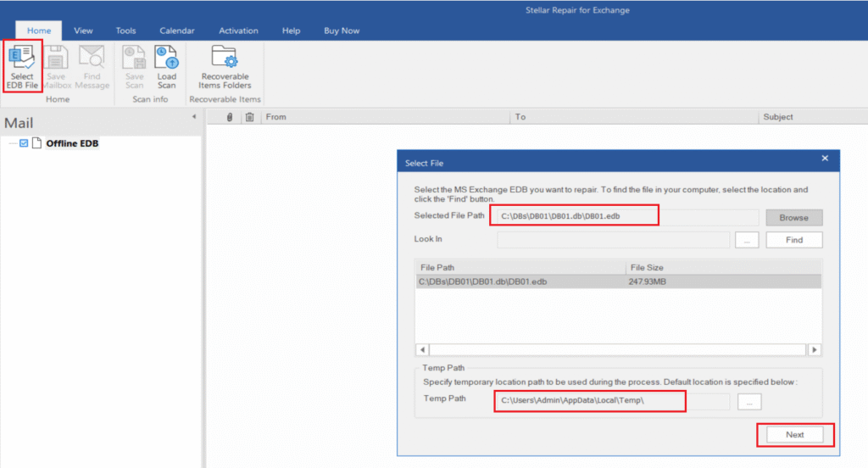Open the Find Message tool
The image size is (868, 468).
(x=92, y=66)
